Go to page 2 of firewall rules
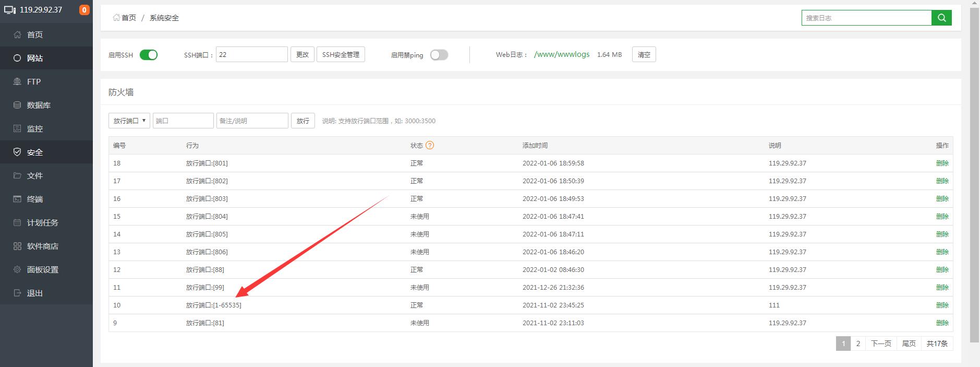980x367 pixels. click(x=858, y=344)
